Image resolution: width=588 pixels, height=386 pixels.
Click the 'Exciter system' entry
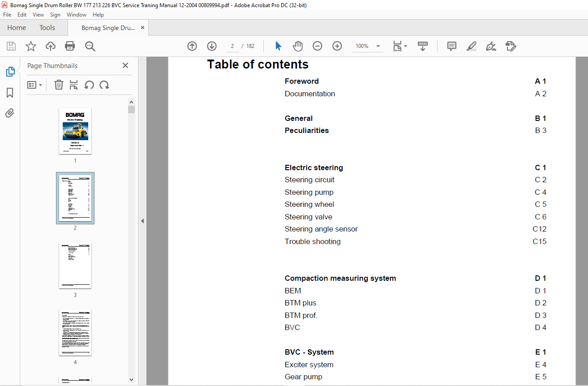[x=309, y=365]
